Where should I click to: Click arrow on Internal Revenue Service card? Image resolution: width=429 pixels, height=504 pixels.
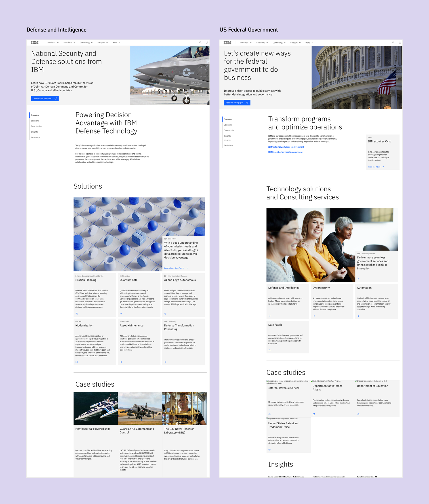pos(269,414)
